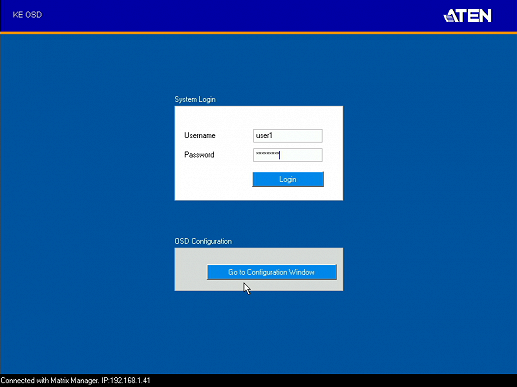Viewport: 517px width, 387px height.
Task: Click the Login button
Action: pos(288,179)
